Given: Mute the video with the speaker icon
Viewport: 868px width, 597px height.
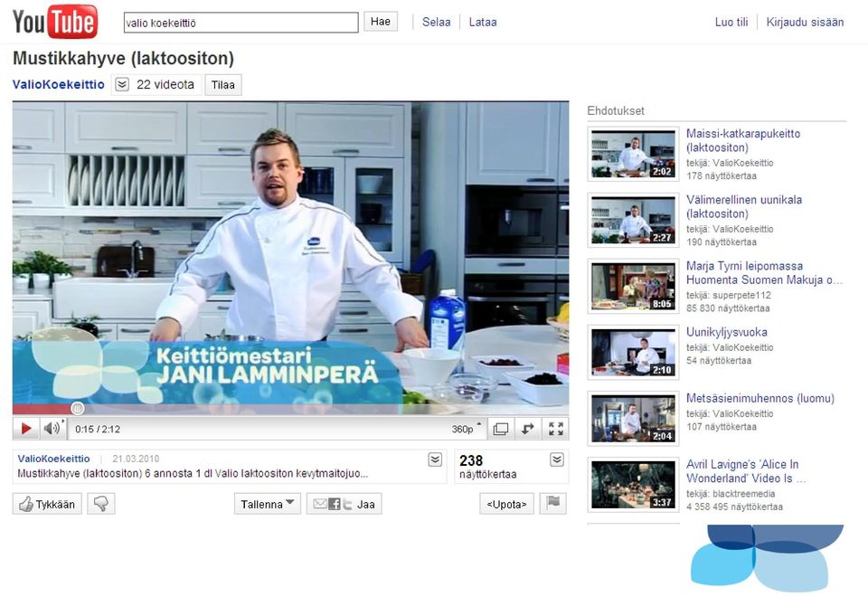Looking at the screenshot, I should click(x=52, y=429).
